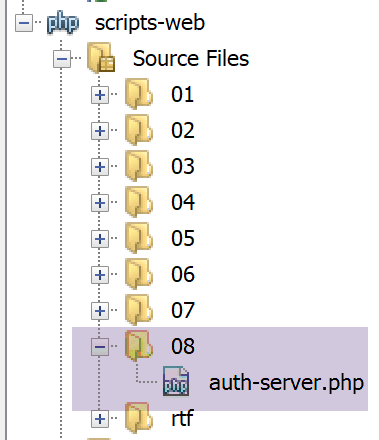Expand folder 01
Image resolution: width=379 pixels, height=440 pixels.
(x=100, y=95)
